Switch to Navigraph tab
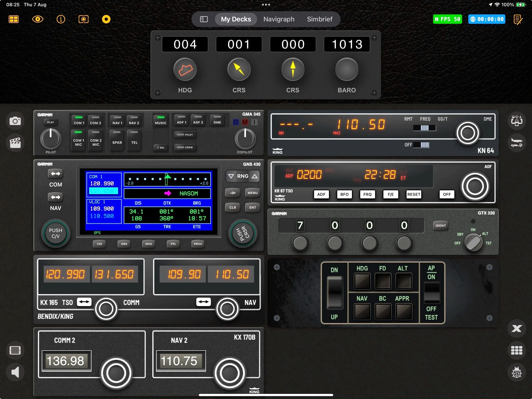The width and height of the screenshot is (532, 399). pyautogui.click(x=279, y=19)
